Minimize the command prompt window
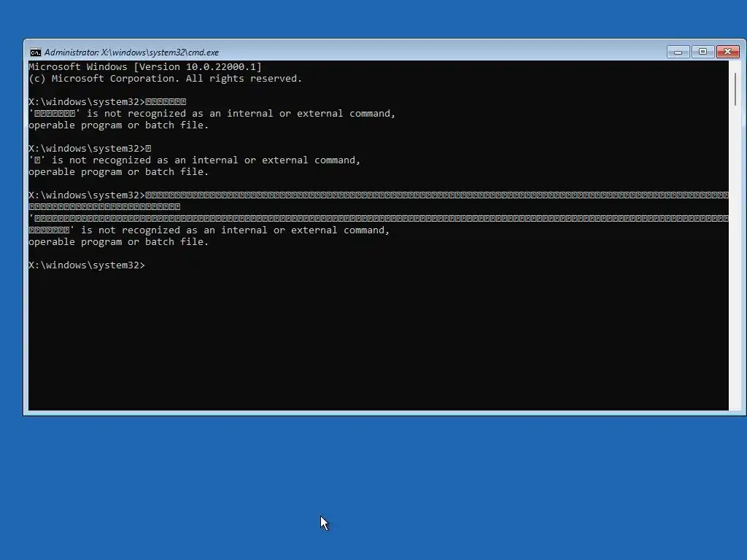 (x=678, y=52)
